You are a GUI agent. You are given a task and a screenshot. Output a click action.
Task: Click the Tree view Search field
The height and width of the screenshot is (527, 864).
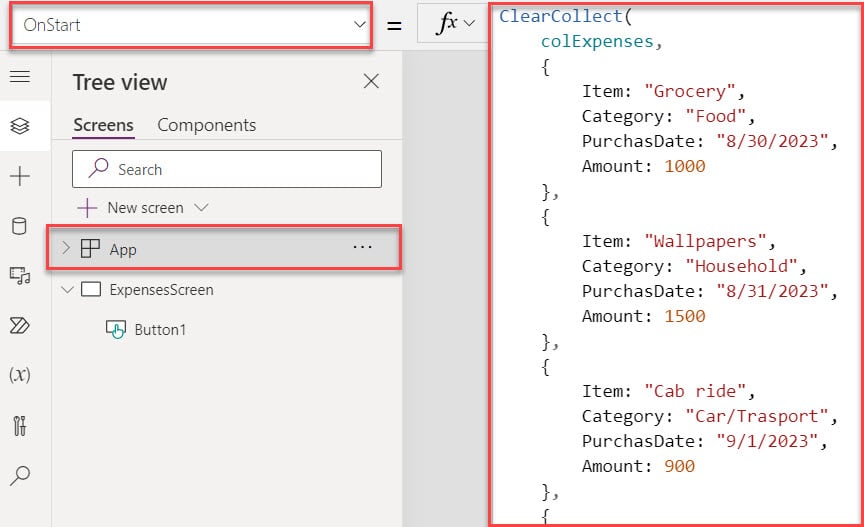[227, 169]
